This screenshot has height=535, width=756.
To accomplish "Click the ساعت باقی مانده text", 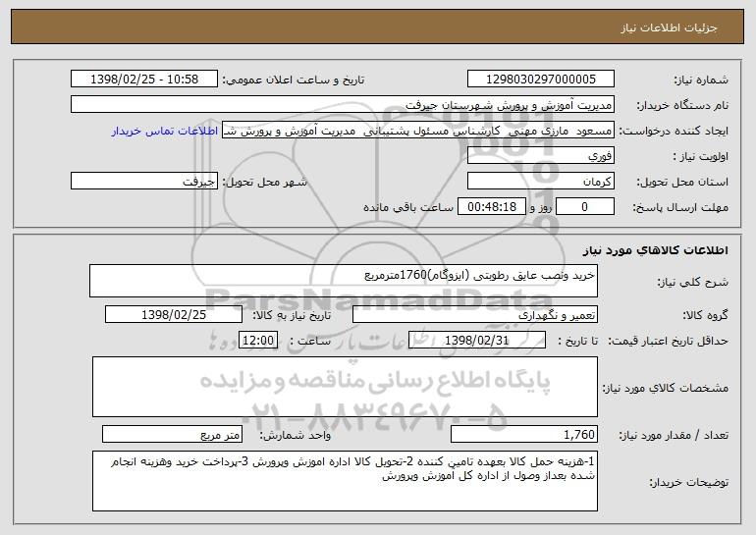I will [x=407, y=208].
